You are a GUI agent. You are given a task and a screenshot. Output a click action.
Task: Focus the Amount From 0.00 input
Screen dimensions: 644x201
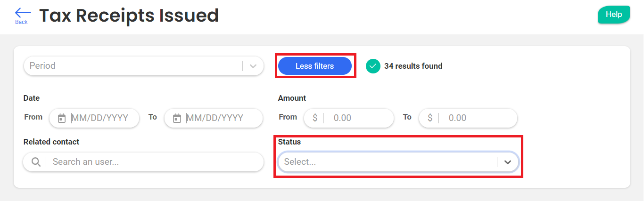pyautogui.click(x=358, y=118)
